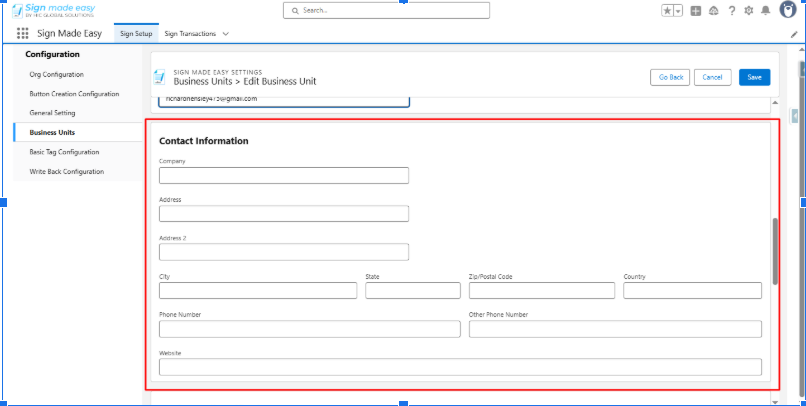This screenshot has height=406, width=806.
Task: Open the Setup gear icon
Action: click(748, 11)
